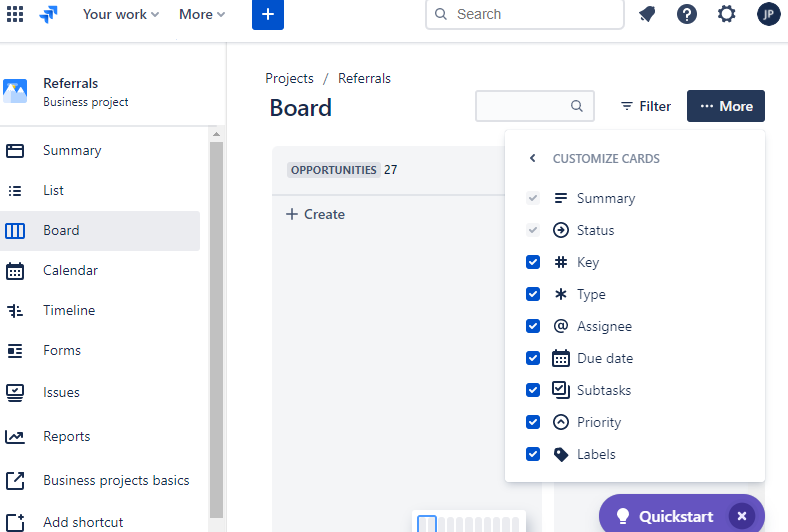Open the JP profile avatar
Screen dimensions: 788x532
coord(768,14)
